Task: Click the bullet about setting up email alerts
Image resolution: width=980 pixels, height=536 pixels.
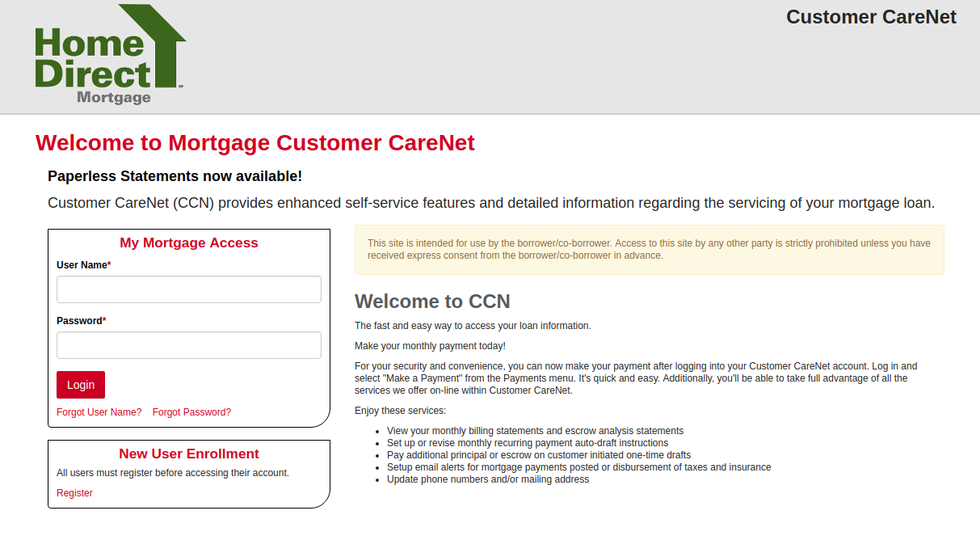Action: point(578,467)
